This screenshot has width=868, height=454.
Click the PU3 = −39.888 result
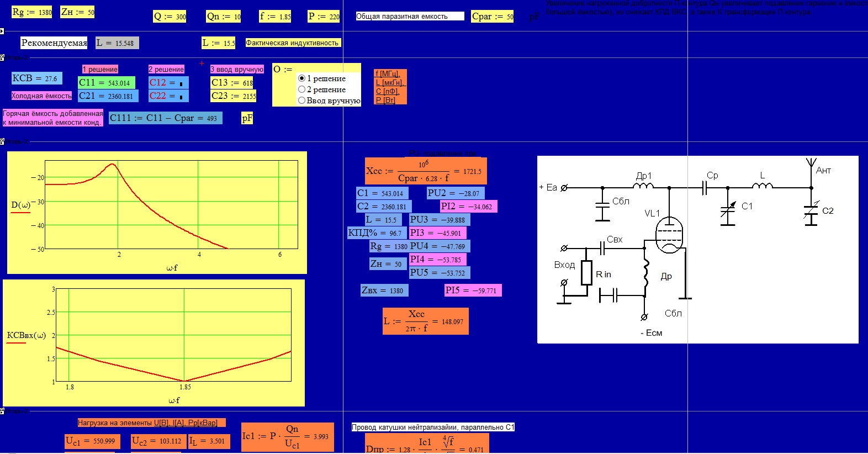pyautogui.click(x=440, y=220)
